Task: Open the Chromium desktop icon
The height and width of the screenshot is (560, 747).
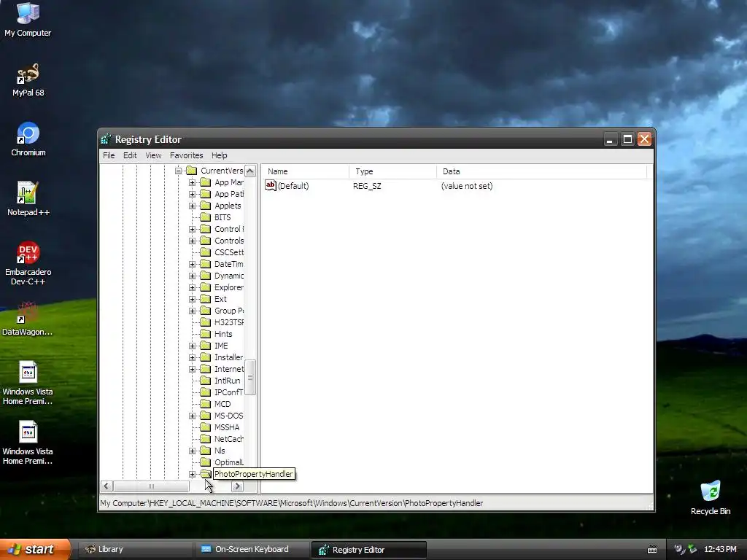Action: (28, 133)
